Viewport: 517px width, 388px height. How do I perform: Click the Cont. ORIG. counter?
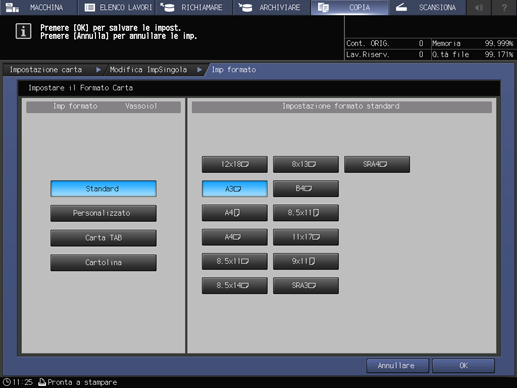[x=385, y=43]
